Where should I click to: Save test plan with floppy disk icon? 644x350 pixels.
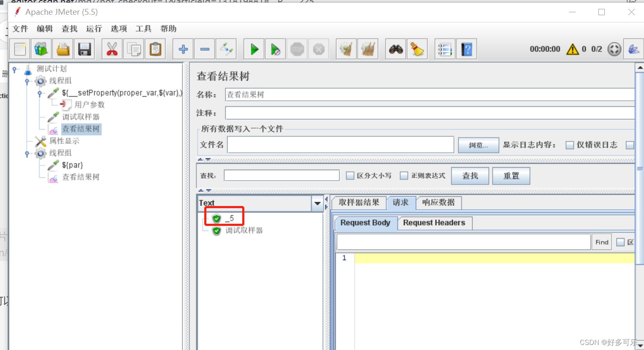tap(85, 49)
